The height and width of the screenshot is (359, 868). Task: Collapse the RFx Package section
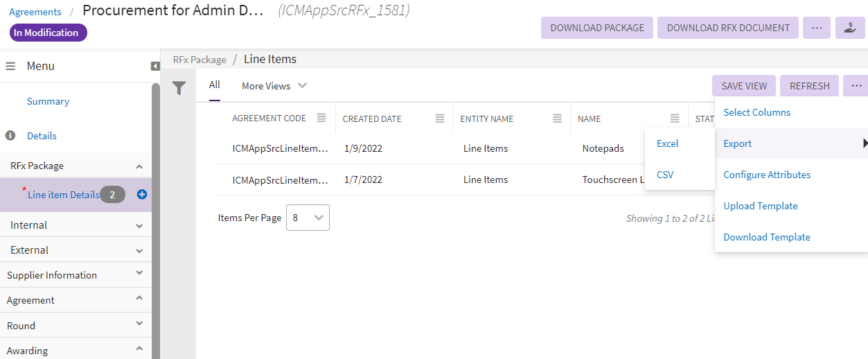(x=139, y=166)
